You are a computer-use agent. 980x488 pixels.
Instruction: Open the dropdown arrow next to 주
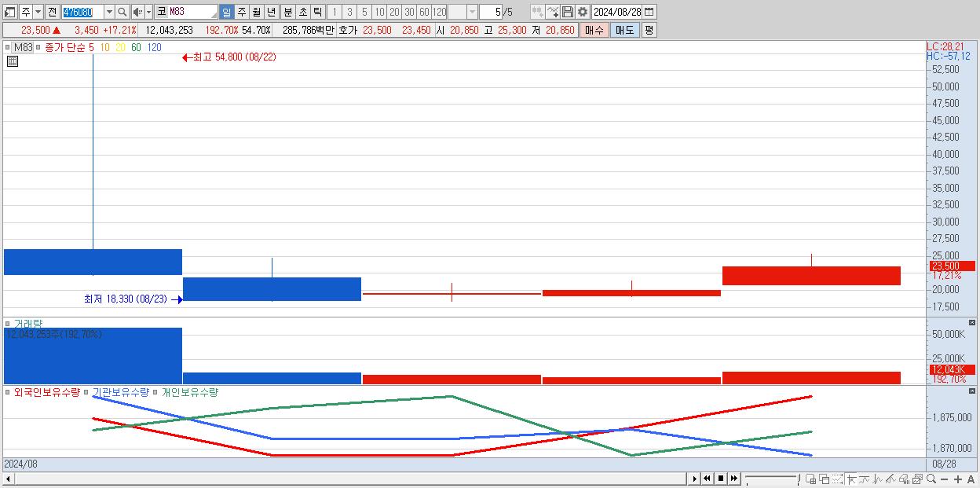[38, 12]
